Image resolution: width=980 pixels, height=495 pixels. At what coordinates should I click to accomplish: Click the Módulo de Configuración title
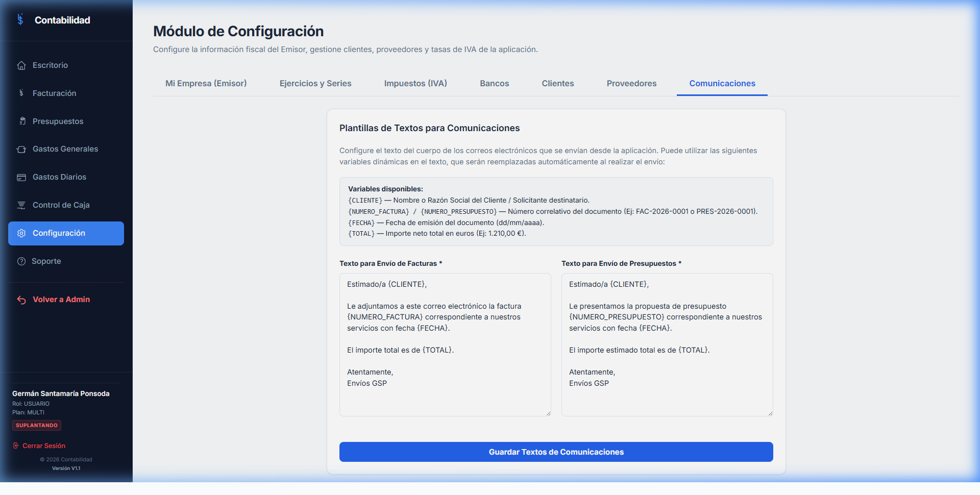point(238,31)
